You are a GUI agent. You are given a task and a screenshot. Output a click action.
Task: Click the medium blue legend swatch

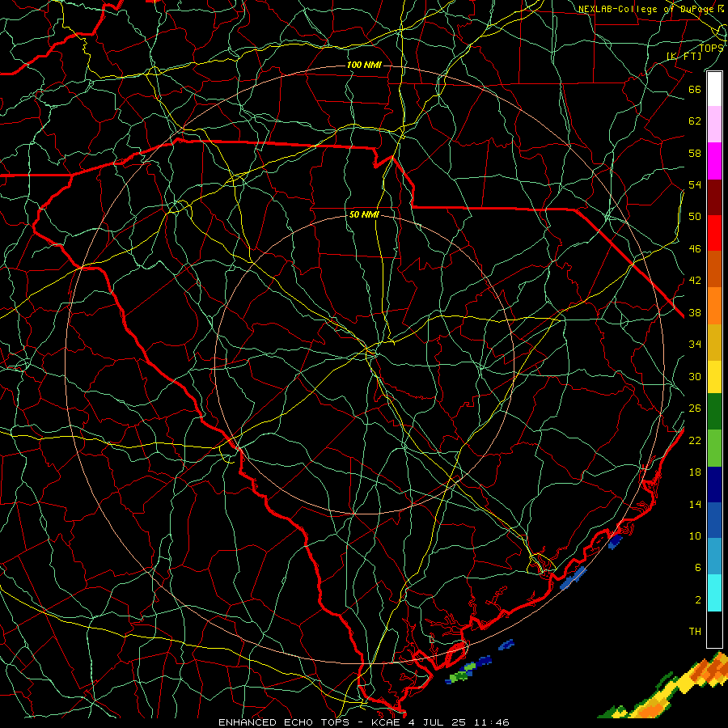coord(714,520)
